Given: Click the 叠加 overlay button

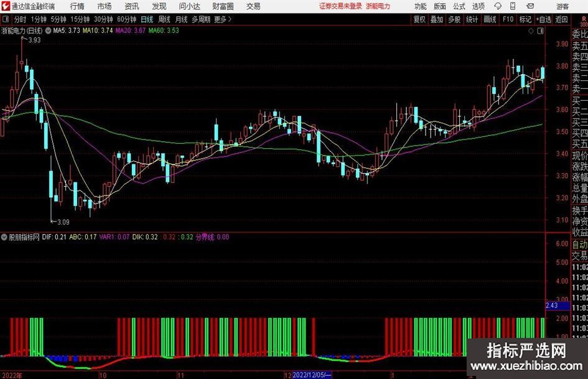Looking at the screenshot, I should [437, 19].
